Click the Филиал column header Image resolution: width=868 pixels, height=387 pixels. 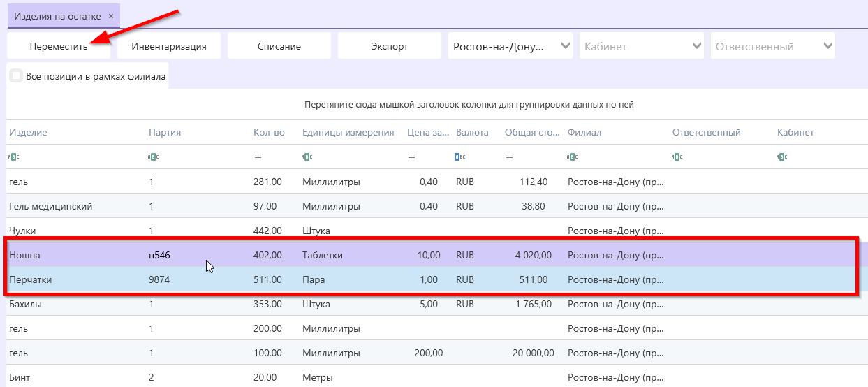point(584,132)
